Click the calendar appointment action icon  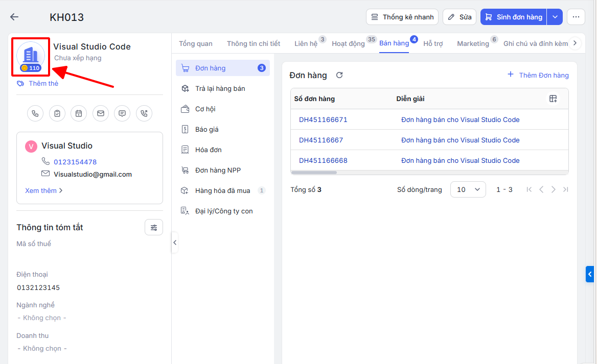(79, 113)
